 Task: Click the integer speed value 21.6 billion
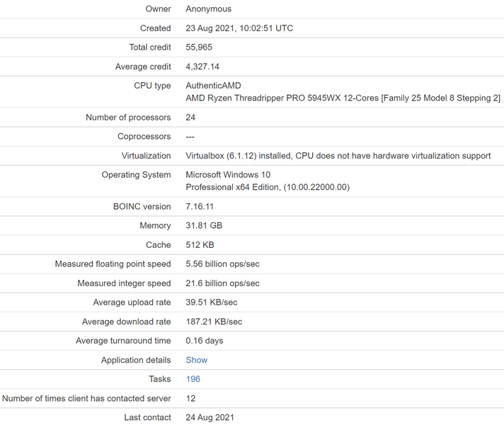coord(222,283)
